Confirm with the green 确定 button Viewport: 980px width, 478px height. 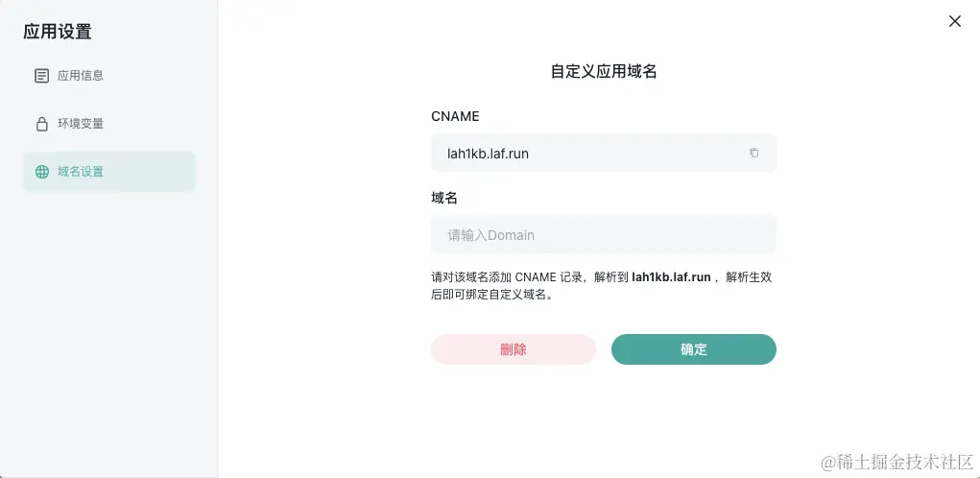[694, 349]
